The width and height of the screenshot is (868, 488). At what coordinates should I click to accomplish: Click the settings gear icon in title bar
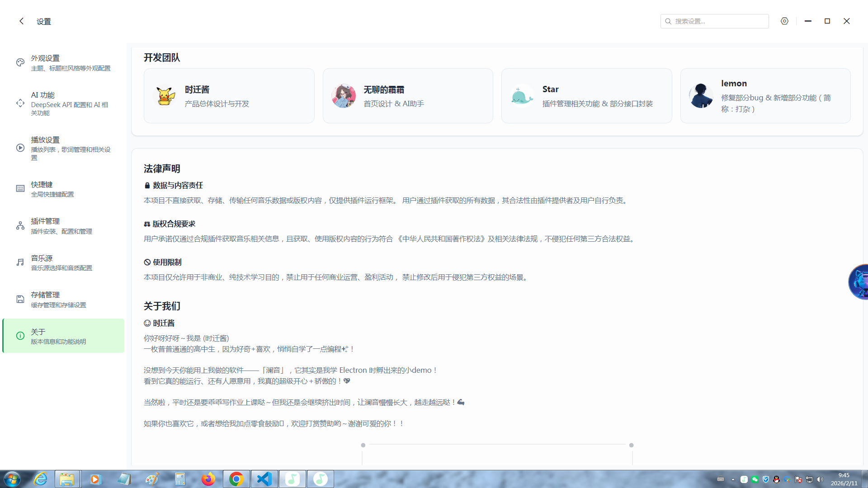pyautogui.click(x=784, y=21)
